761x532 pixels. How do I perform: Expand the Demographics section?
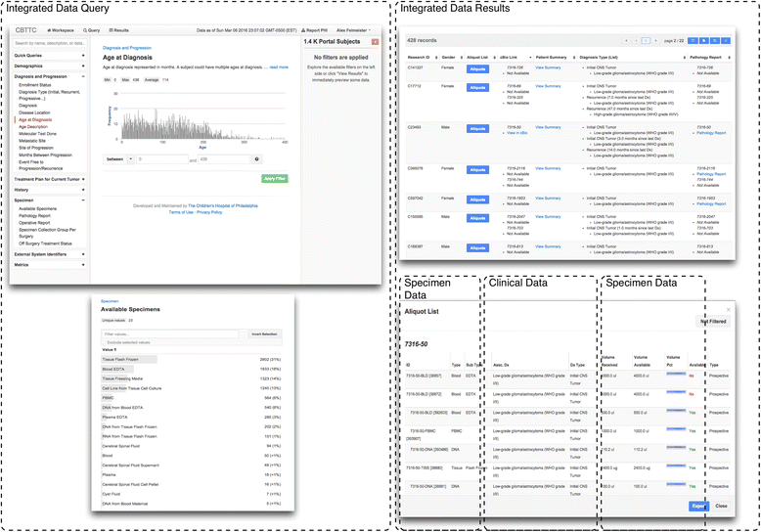point(83,66)
